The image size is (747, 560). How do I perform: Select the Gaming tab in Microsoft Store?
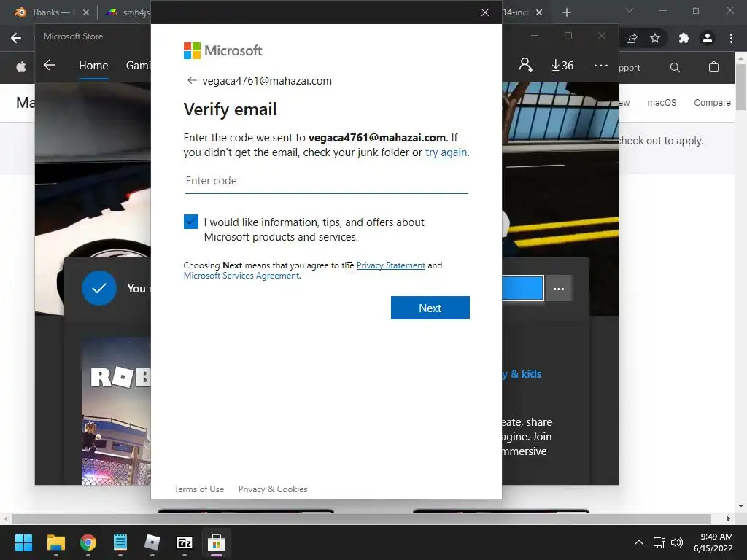click(138, 65)
